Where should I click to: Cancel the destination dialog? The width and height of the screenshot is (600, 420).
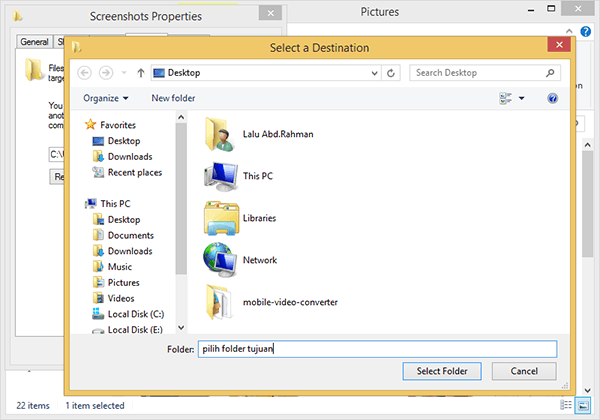click(524, 371)
